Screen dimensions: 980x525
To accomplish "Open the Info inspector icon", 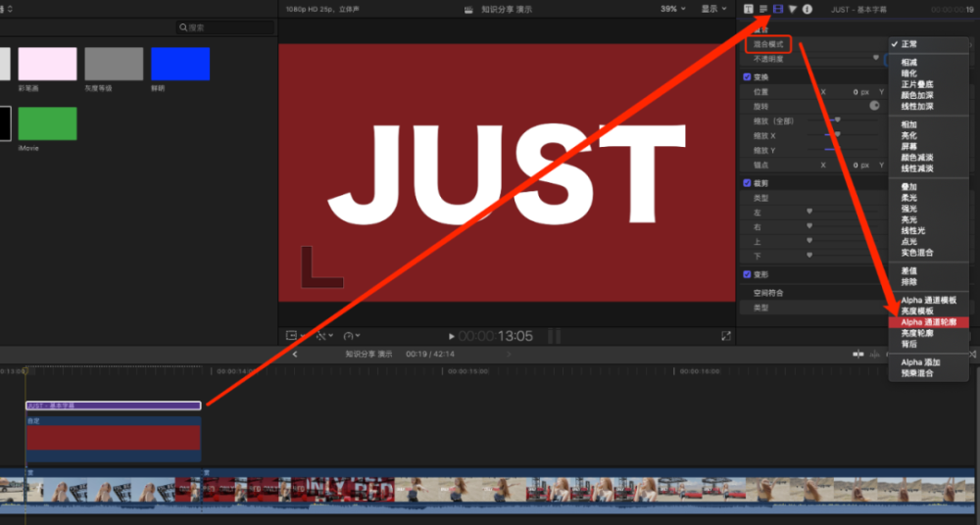I will click(x=808, y=9).
